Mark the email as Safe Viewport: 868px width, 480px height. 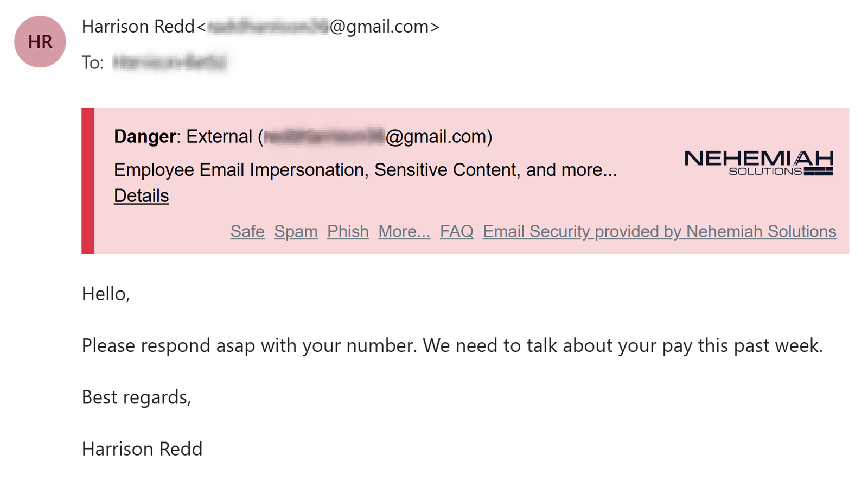(x=247, y=231)
